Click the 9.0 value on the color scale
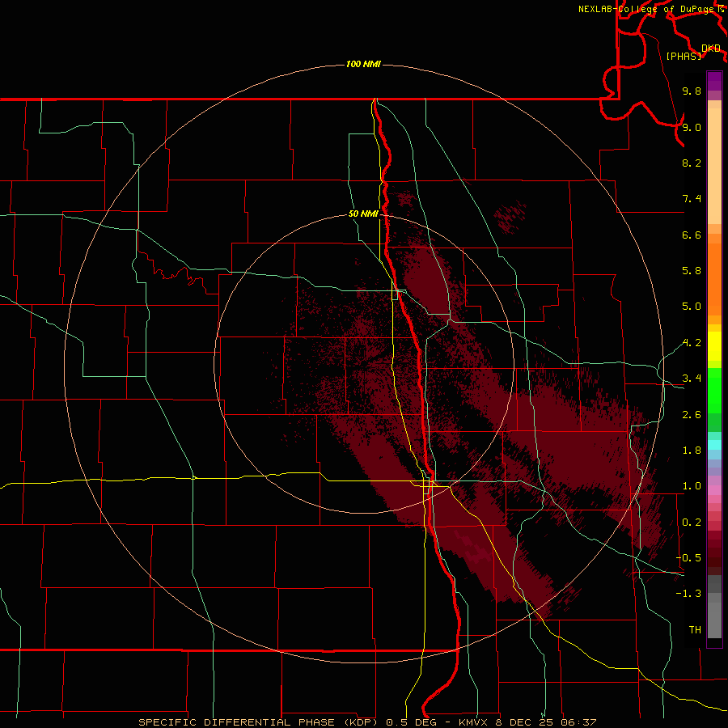The width and height of the screenshot is (728, 728). pos(692,127)
